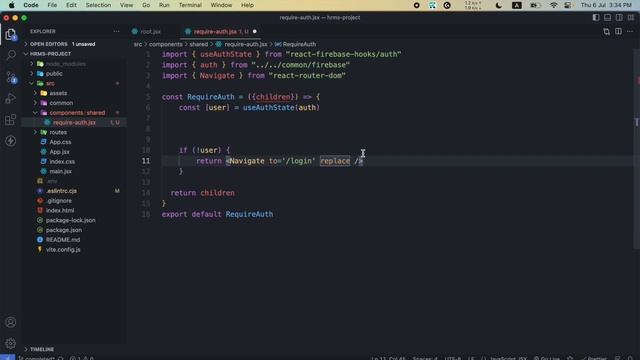
Task: Open index.html in the explorer
Action: tap(60, 211)
